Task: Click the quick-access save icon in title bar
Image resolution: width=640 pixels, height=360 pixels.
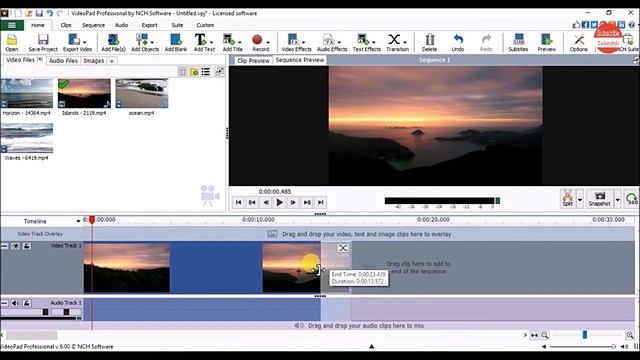Action: [39, 13]
